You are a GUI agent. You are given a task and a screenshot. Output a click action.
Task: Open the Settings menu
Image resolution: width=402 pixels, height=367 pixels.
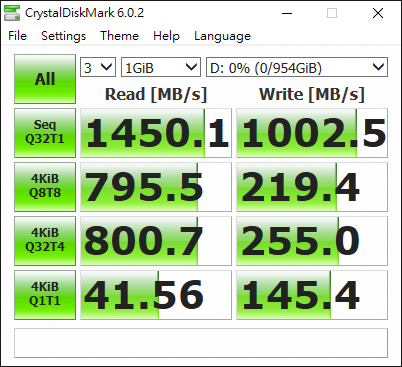[x=63, y=36]
